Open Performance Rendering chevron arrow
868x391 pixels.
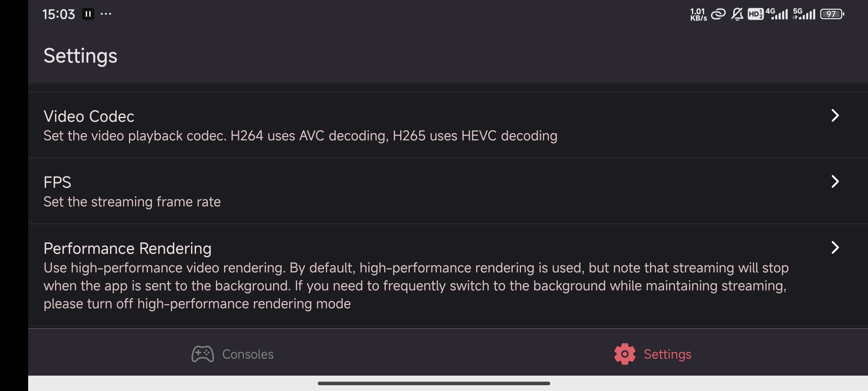[835, 247]
